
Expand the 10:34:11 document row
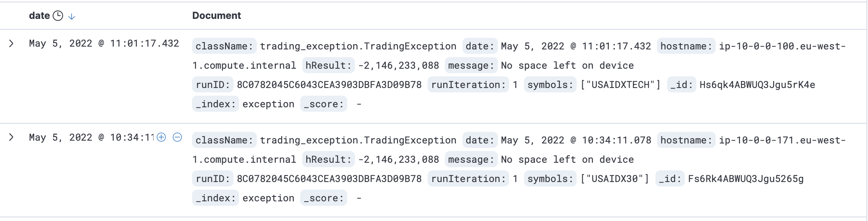click(x=11, y=137)
